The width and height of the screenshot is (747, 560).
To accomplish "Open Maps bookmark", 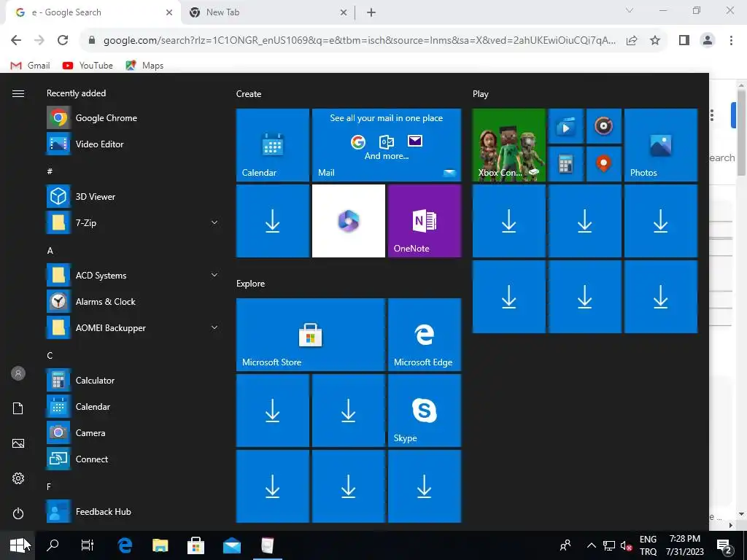I will point(144,66).
